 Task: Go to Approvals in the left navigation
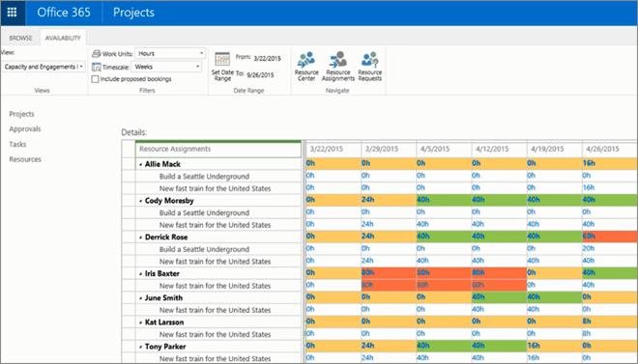pyautogui.click(x=25, y=129)
